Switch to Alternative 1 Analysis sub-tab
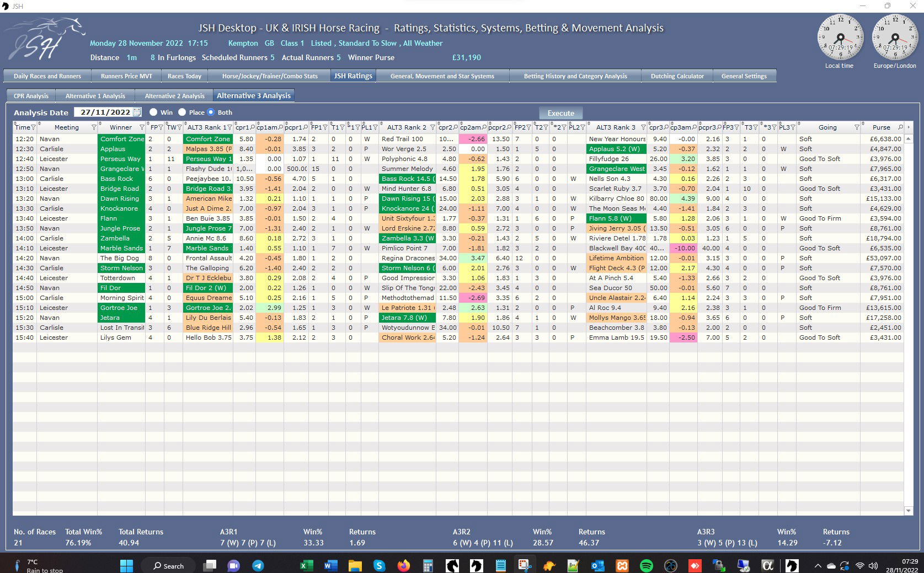Screen dimensions: 924x573 point(95,96)
